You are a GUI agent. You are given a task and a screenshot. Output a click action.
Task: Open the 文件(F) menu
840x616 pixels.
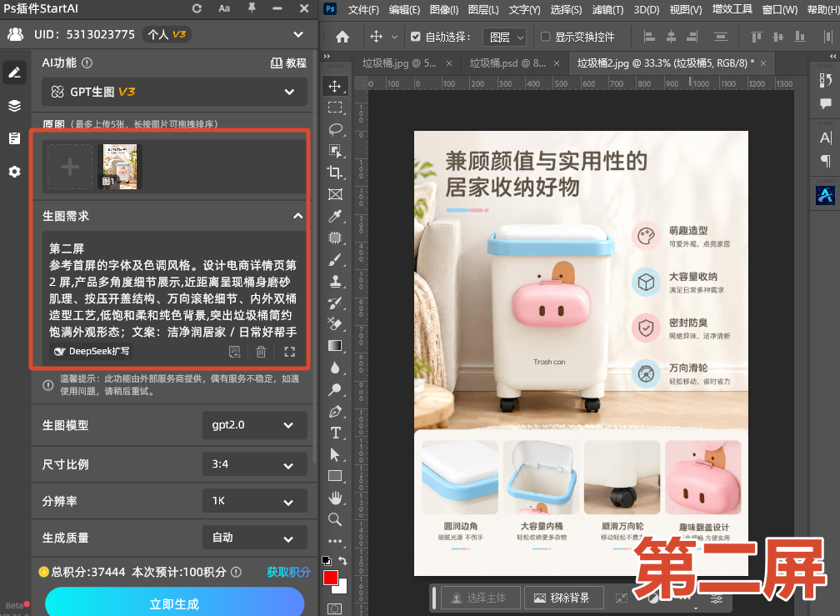click(x=363, y=10)
